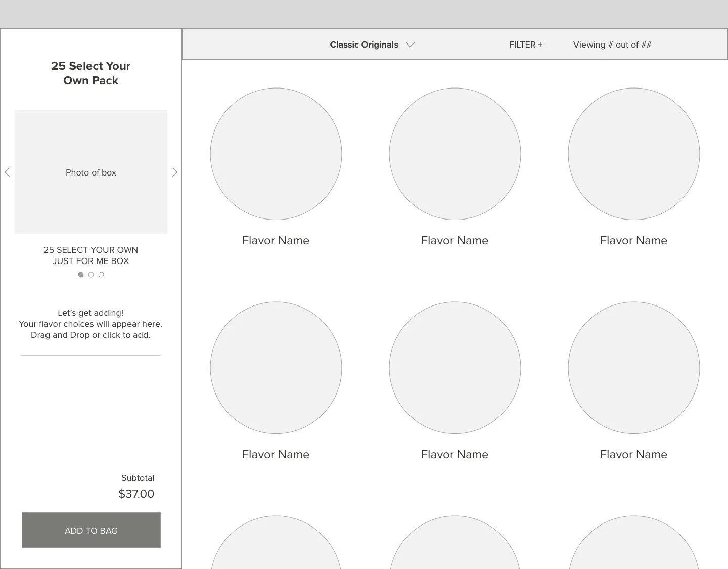Open the Classic Originals category dropdown
This screenshot has height=569, width=728.
pyautogui.click(x=372, y=45)
